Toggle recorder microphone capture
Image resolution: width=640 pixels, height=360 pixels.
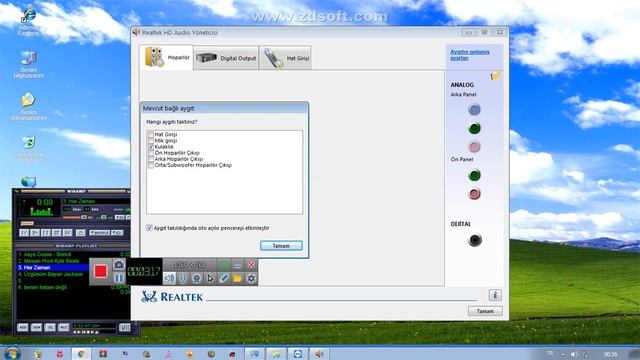(x=183, y=278)
